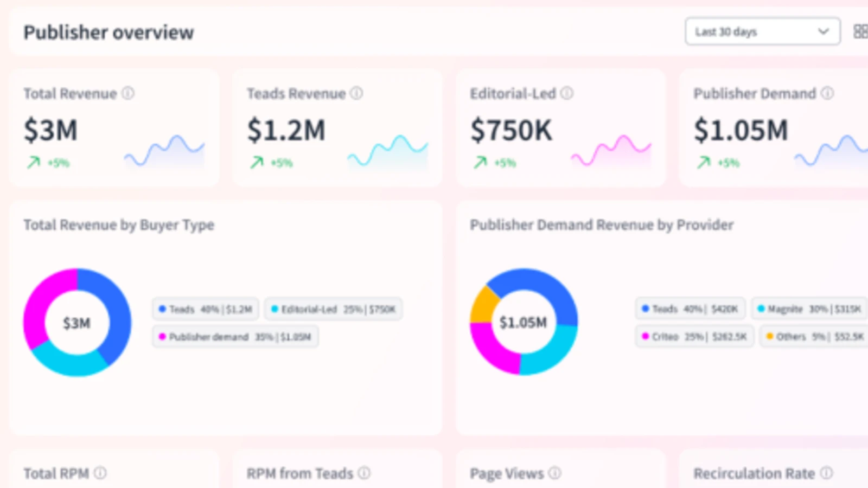Click the Publisher Demand Revenue by Provider title
Screen dimensions: 868x488
(602, 225)
